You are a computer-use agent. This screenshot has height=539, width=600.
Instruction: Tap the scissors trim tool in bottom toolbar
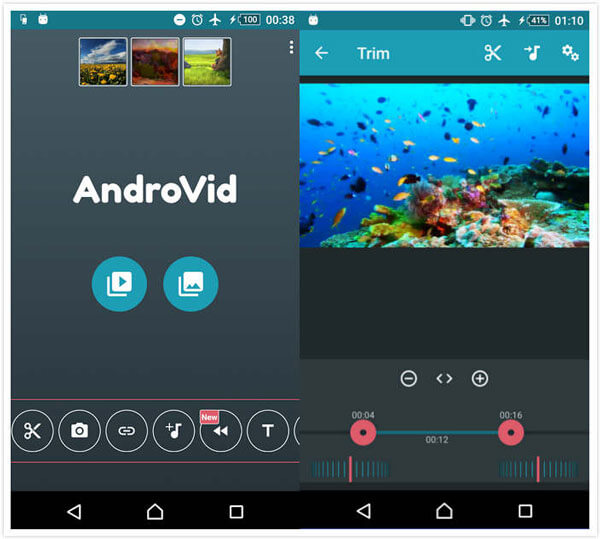(32, 431)
